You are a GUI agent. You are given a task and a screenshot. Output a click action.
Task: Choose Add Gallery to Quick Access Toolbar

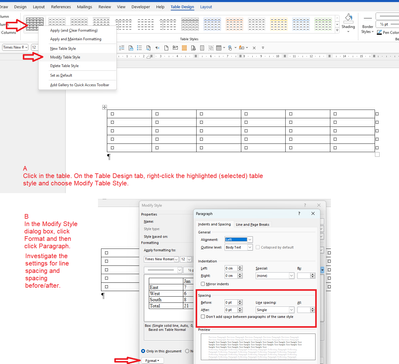[x=80, y=85]
